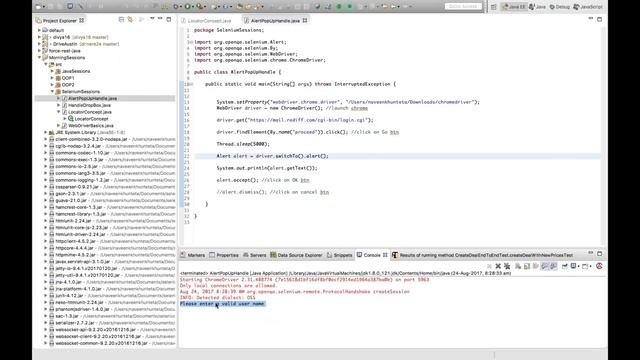This screenshot has width=640, height=360.
Task: Click the Open Perspective icon
Action: 493,7
